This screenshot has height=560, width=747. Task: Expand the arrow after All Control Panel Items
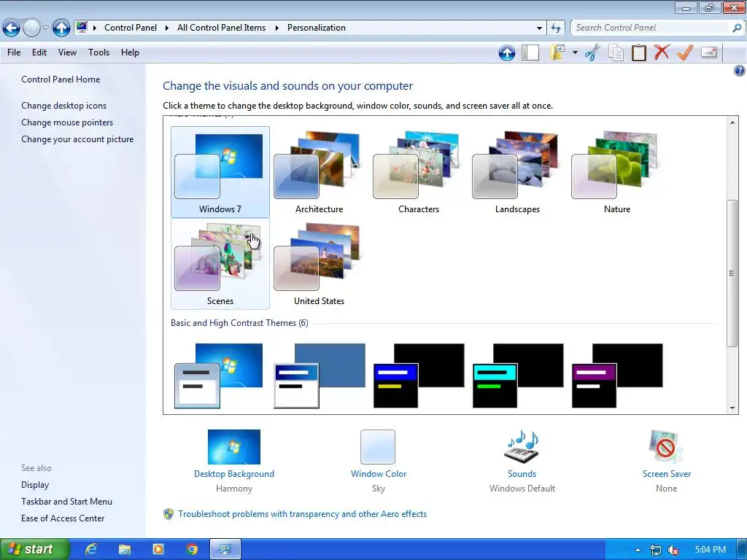click(x=276, y=28)
